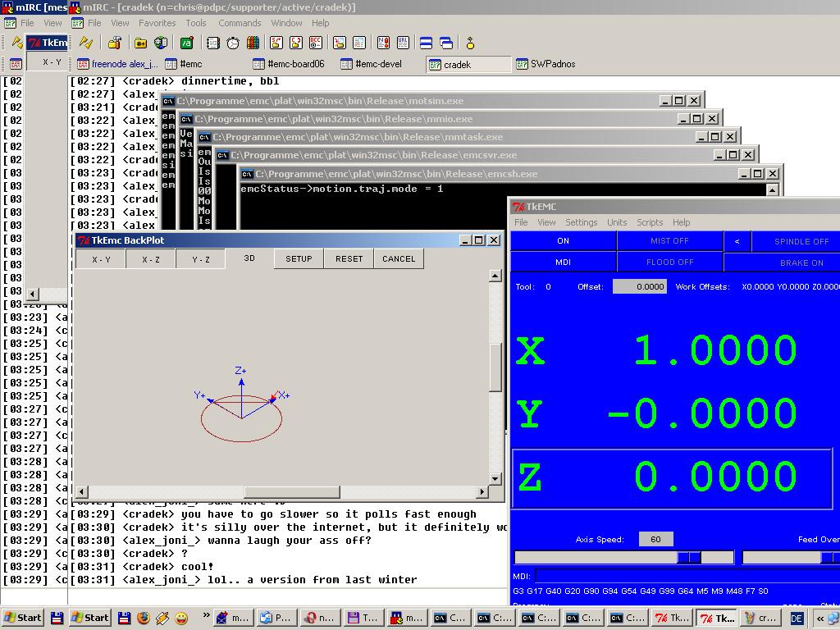840x630 pixels.
Task: Switch to the #emc-devel channel tab
Action: (377, 64)
